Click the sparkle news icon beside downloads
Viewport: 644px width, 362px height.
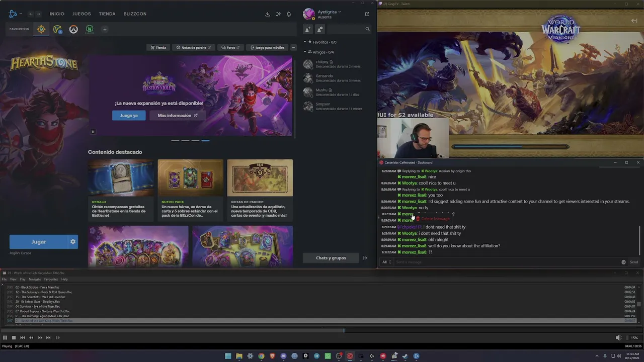click(278, 14)
